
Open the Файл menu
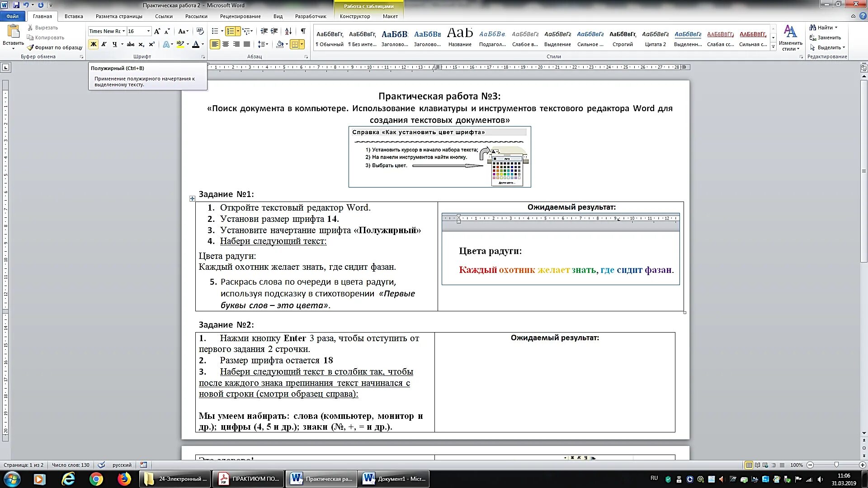coord(11,16)
